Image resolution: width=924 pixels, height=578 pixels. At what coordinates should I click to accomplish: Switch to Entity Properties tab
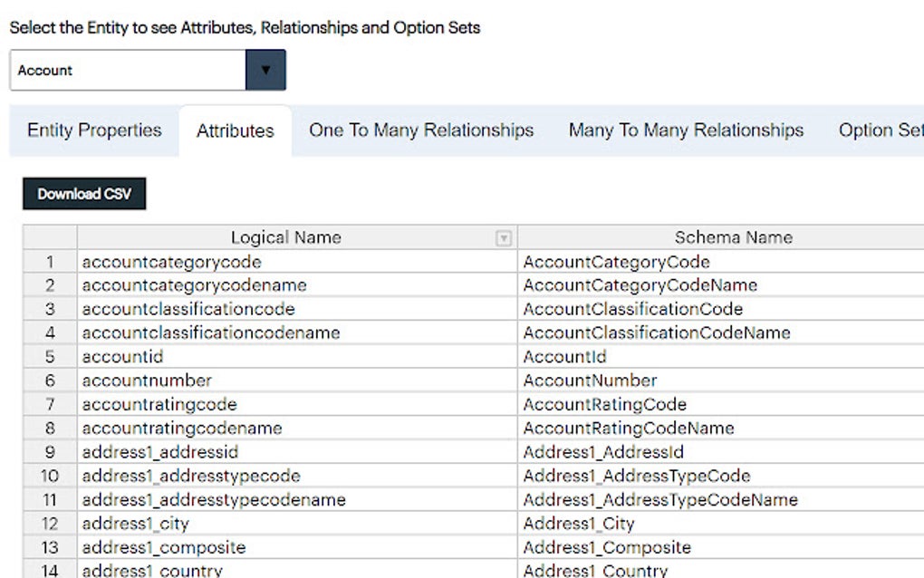(x=94, y=130)
